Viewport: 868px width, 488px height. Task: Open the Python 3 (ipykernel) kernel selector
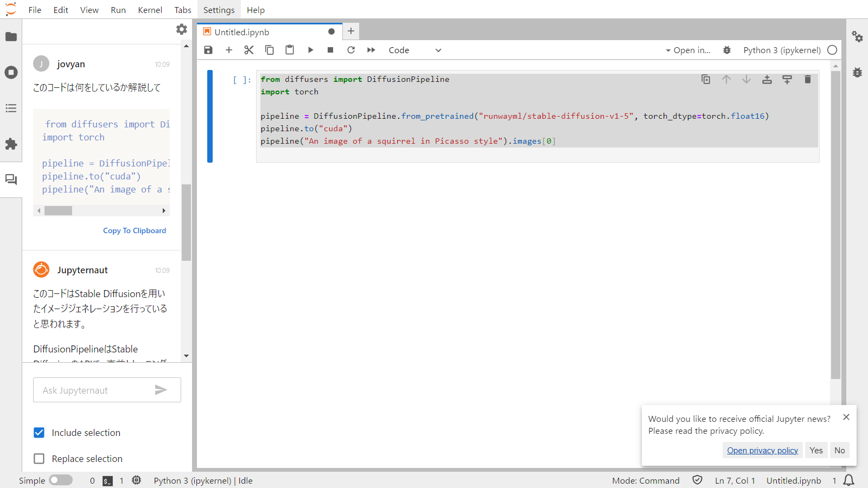pos(782,50)
